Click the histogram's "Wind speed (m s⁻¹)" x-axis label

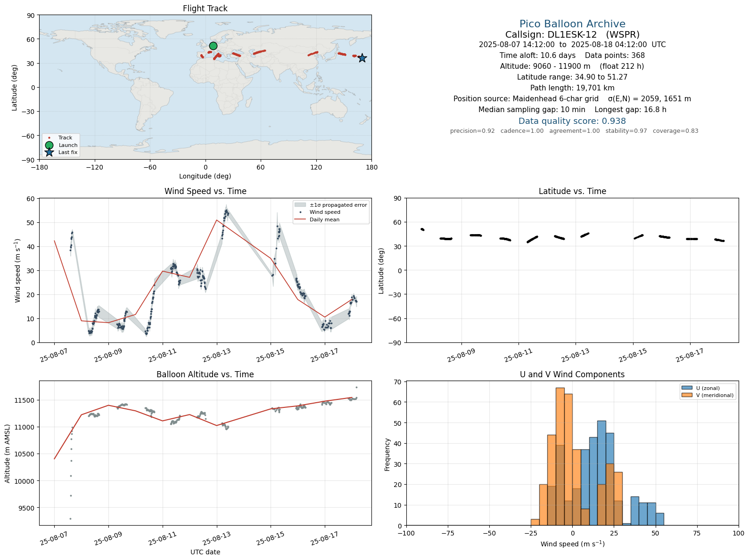572,544
